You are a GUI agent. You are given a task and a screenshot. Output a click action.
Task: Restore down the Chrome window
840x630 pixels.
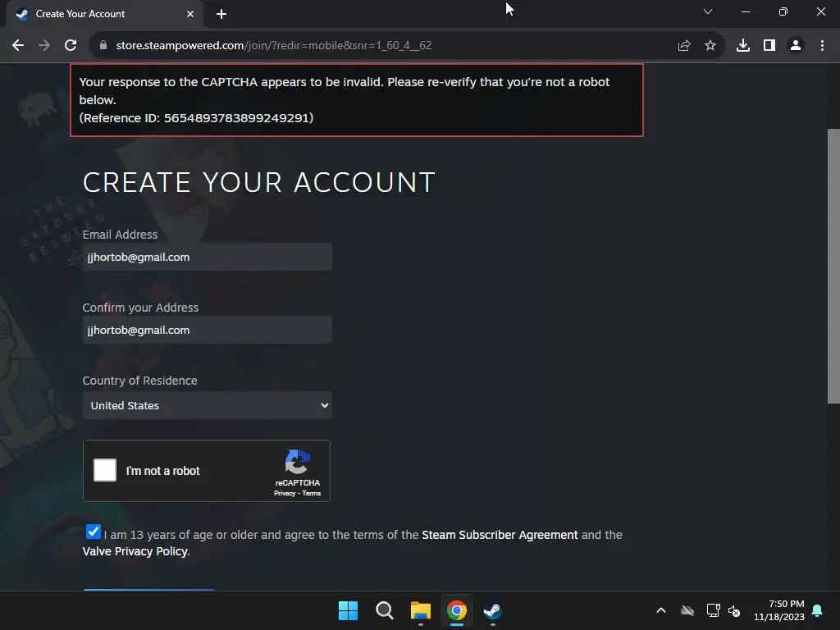coord(783,11)
